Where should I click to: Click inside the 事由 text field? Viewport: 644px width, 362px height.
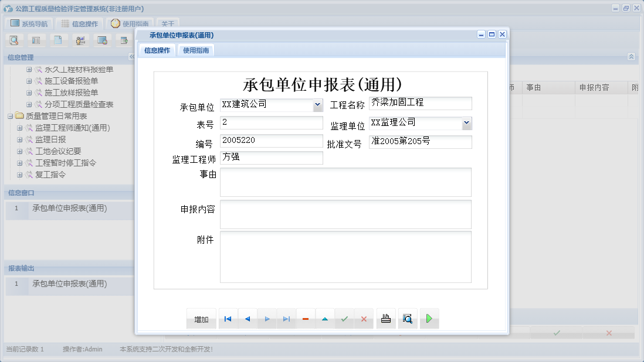345,182
